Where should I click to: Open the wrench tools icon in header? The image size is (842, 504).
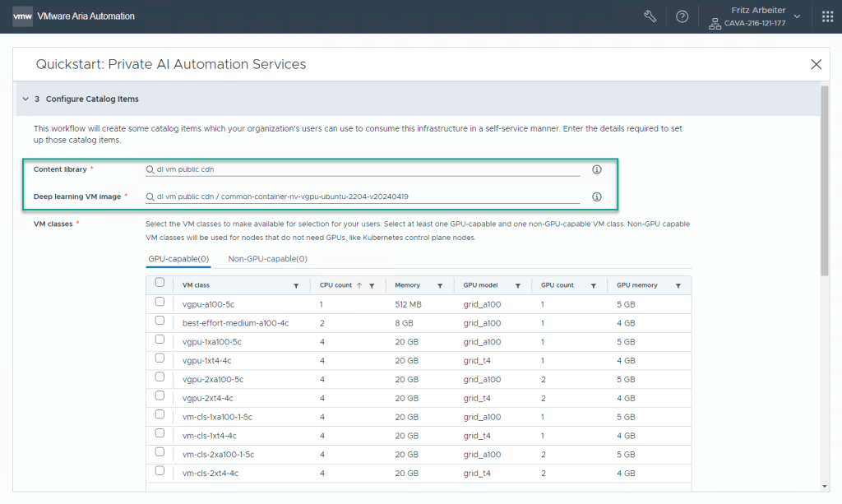[x=650, y=16]
